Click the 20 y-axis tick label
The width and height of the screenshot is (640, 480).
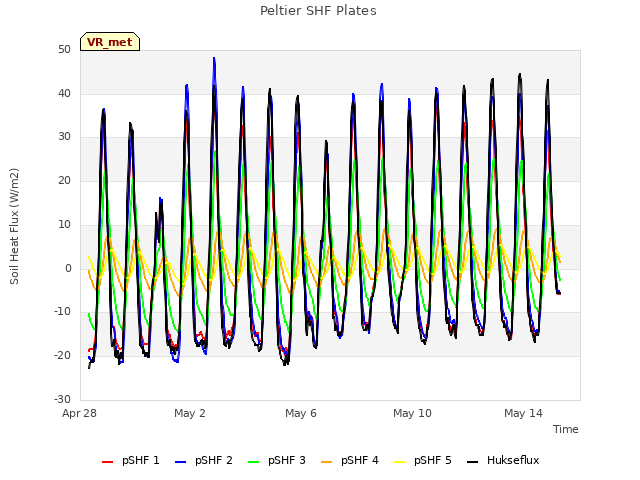(64, 180)
